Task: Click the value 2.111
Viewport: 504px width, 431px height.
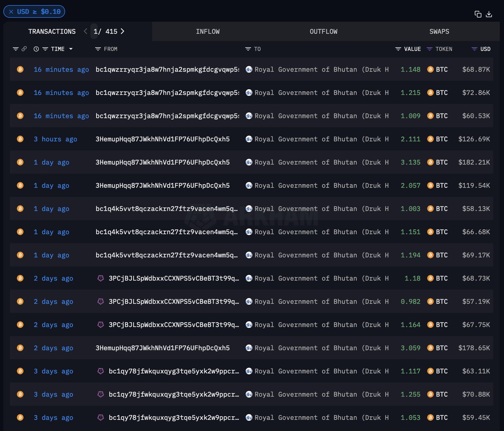Action: pyautogui.click(x=411, y=139)
